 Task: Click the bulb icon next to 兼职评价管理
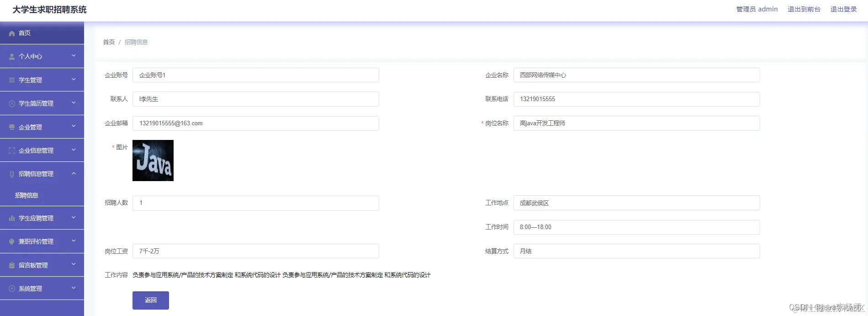[12, 242]
